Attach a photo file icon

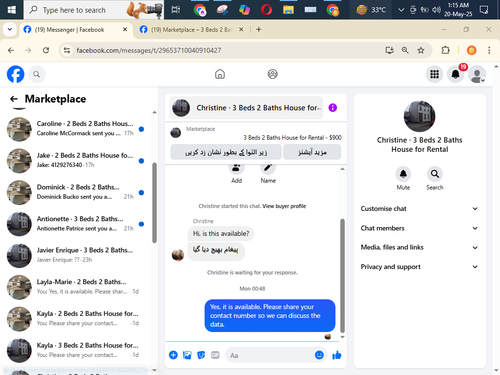pyautogui.click(x=187, y=355)
